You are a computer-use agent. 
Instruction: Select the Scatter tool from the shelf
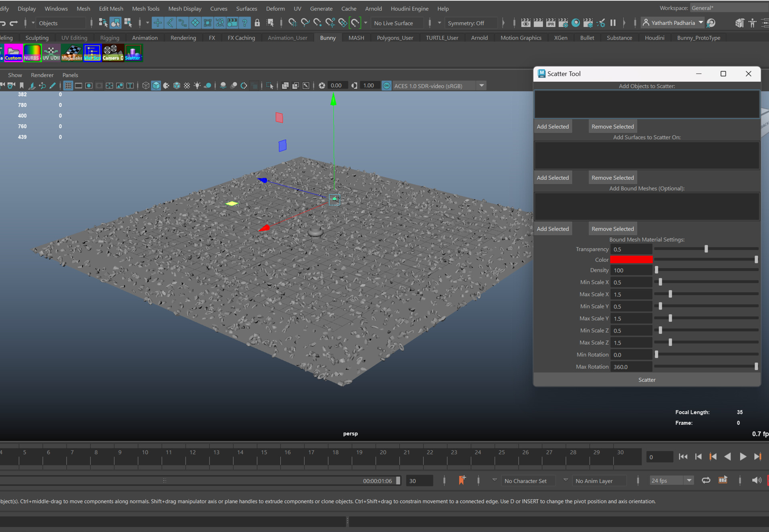click(x=133, y=52)
